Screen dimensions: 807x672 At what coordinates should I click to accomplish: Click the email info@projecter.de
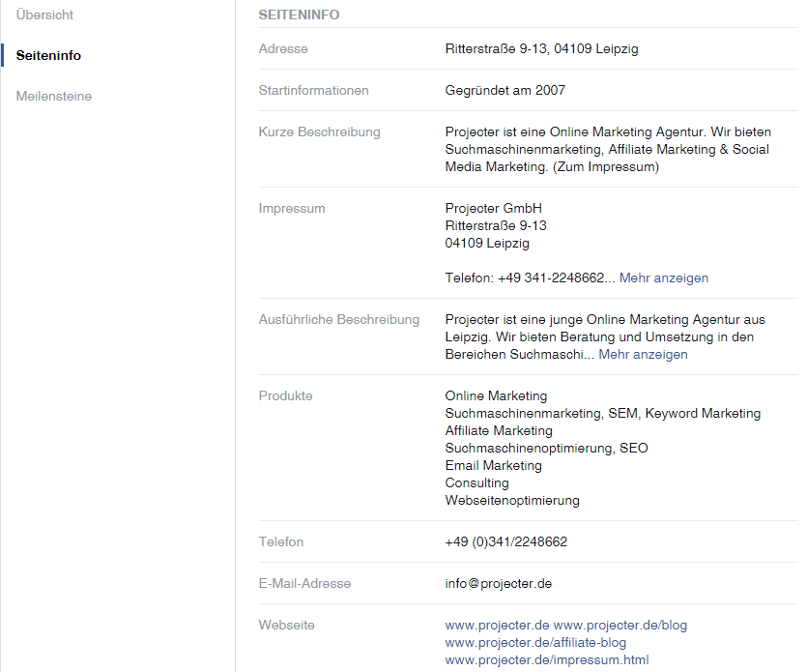(x=498, y=584)
